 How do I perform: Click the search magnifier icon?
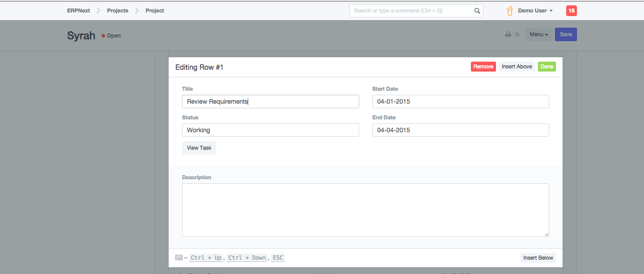[x=477, y=11]
